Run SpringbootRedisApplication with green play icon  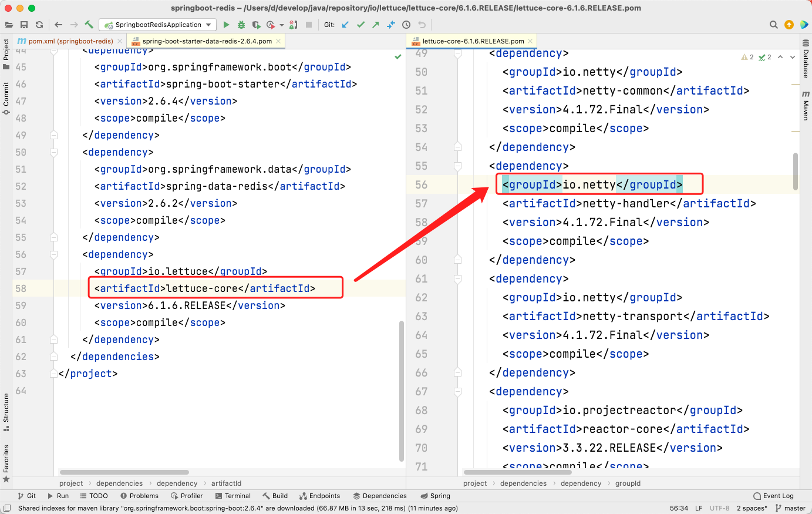tap(226, 25)
